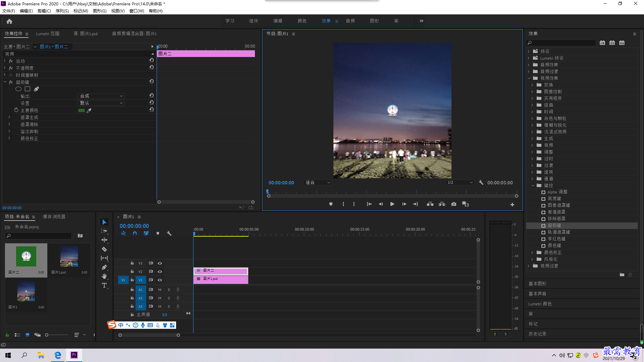The width and height of the screenshot is (644, 362).
Task: Toggle snap in timeline
Action: 135,233
